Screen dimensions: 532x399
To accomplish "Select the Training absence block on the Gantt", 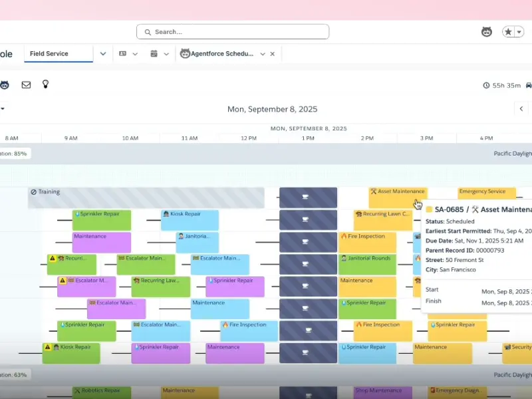I will click(146, 198).
